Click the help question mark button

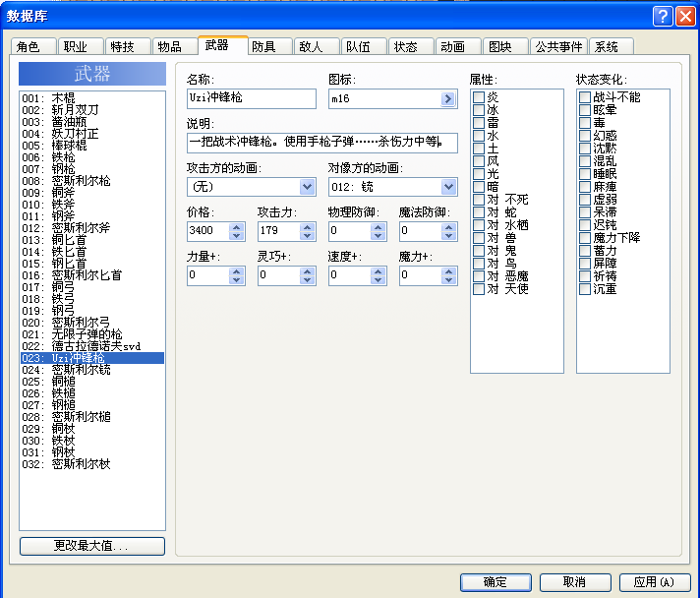(663, 17)
